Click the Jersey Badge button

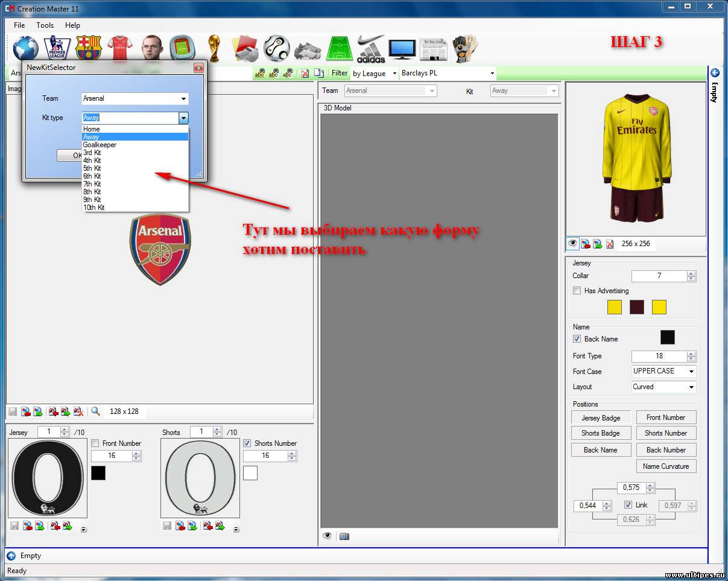[x=601, y=417]
